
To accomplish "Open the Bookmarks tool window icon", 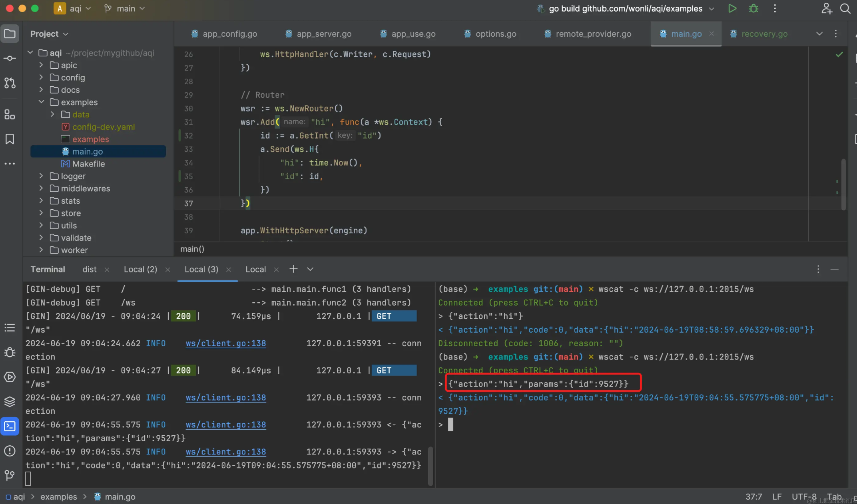I will click(10, 139).
